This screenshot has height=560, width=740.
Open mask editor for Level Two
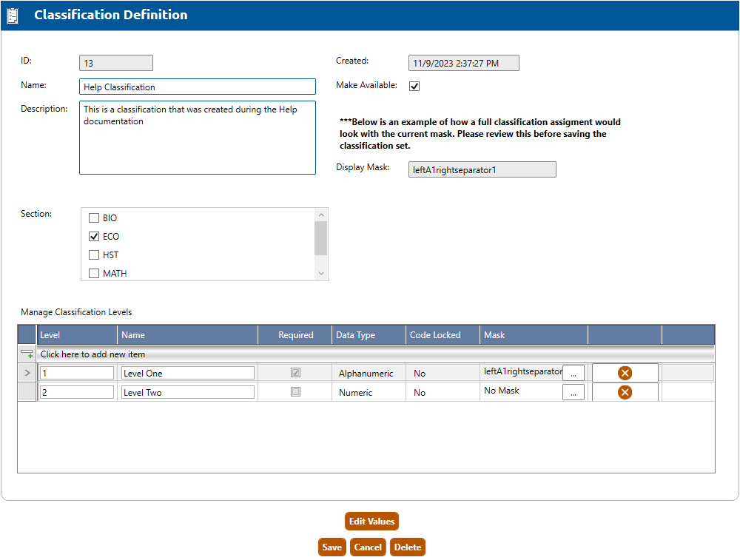coord(573,393)
